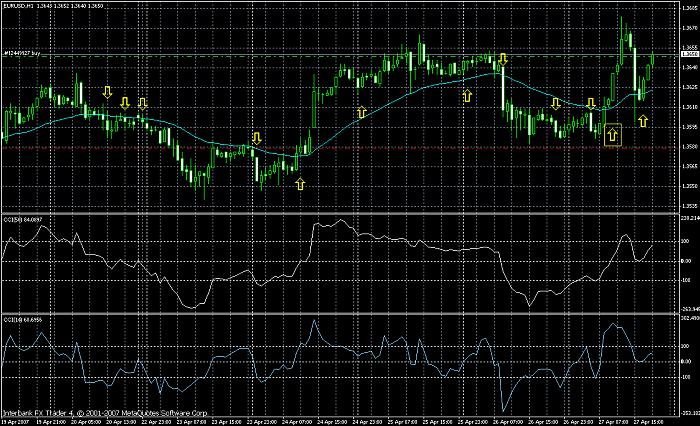The image size is (700, 426).
Task: Select the up arrow below the 24 Apr low
Action: (300, 184)
